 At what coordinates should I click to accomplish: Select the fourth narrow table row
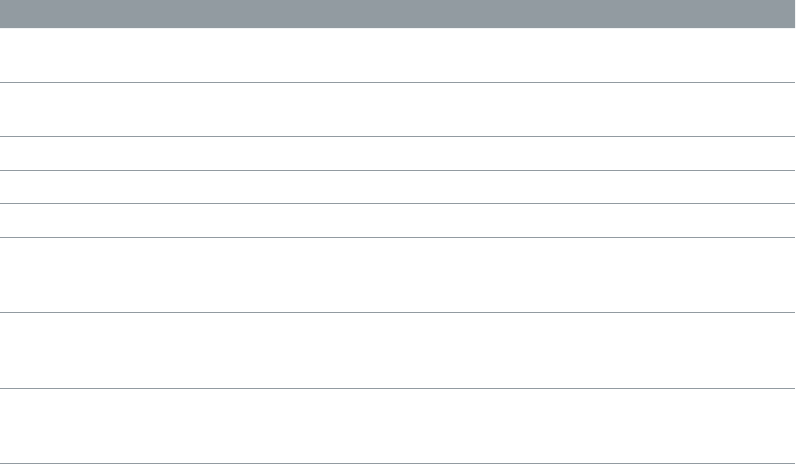[398, 187]
